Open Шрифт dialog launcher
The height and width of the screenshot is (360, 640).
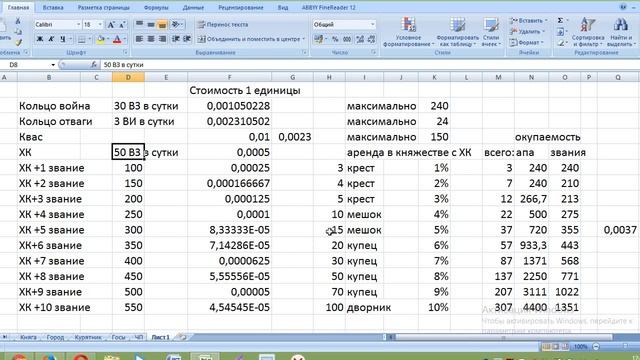(x=125, y=53)
